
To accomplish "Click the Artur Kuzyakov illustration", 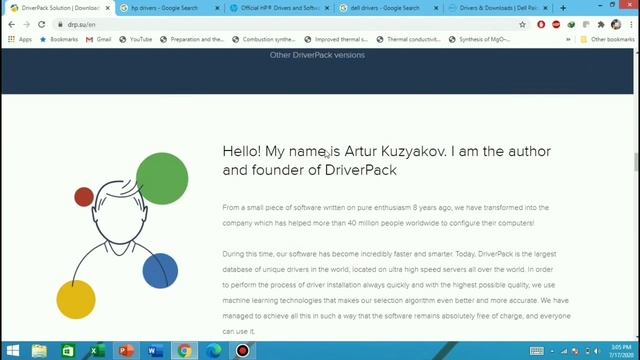I will coord(122,236).
